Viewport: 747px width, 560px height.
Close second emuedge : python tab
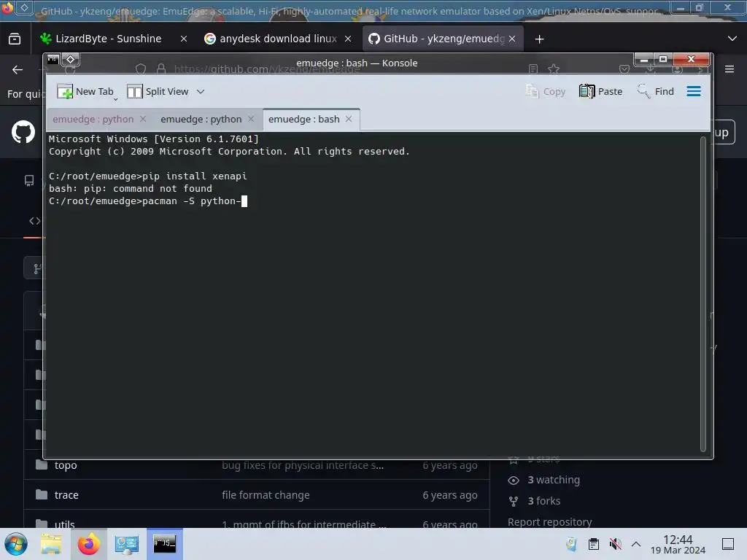[x=251, y=119]
